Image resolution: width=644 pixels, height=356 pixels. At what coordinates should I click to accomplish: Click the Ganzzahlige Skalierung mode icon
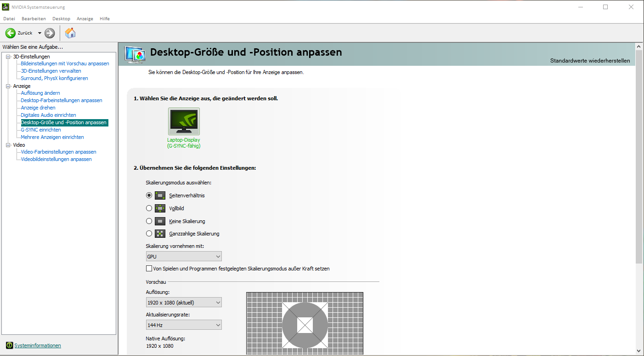pyautogui.click(x=160, y=234)
